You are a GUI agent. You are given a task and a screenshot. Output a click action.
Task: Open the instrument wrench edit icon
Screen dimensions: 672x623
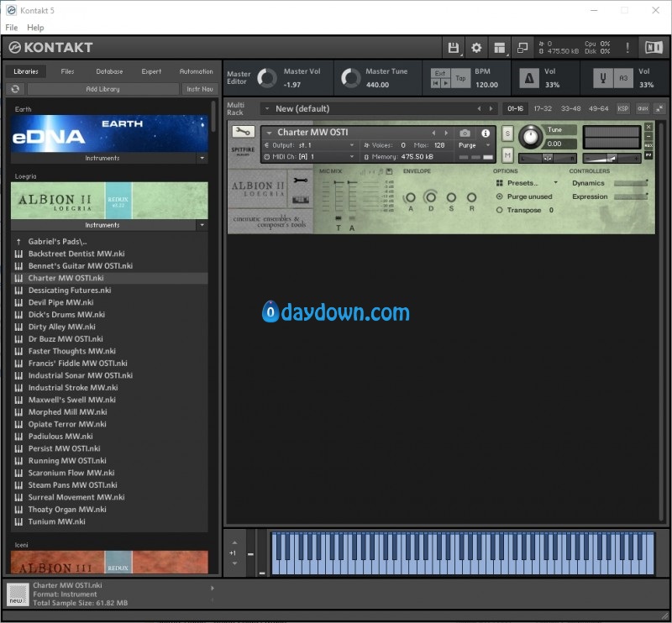(243, 132)
